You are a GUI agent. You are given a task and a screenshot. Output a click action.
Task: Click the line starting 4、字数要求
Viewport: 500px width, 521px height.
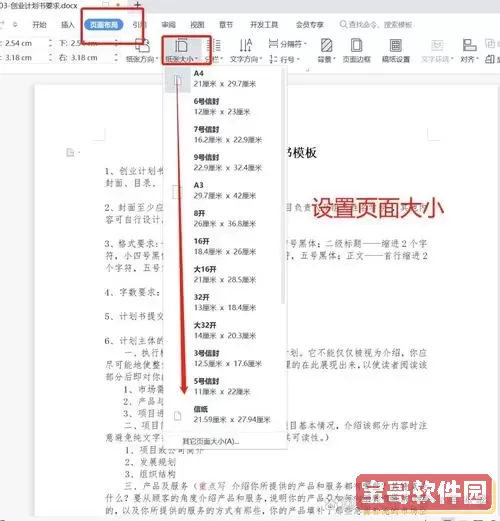point(134,292)
